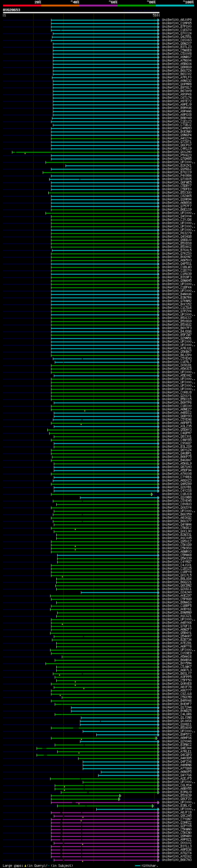Image resolution: width=197 pixels, height=868 pixels.
Task: Select the UniRef100_A7PLF0 label
Action: click(x=177, y=78)
